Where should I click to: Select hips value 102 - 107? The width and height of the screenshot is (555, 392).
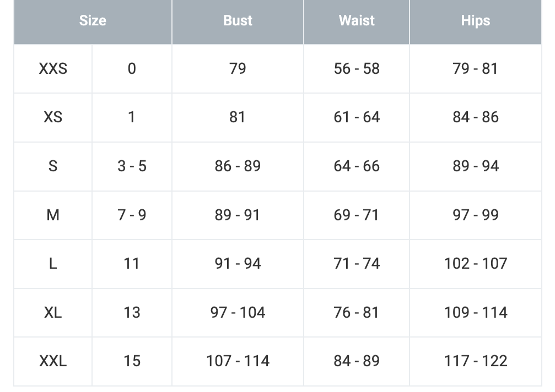click(x=475, y=263)
